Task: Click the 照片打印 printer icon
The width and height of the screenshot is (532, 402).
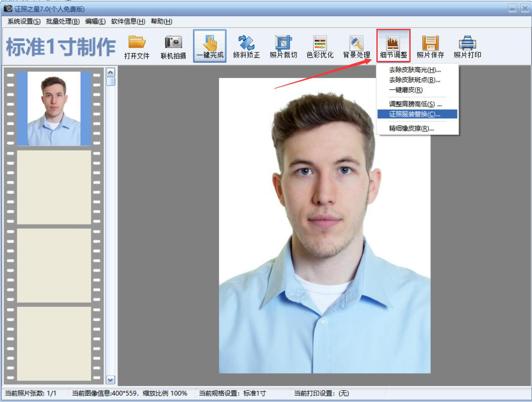Action: (467, 43)
